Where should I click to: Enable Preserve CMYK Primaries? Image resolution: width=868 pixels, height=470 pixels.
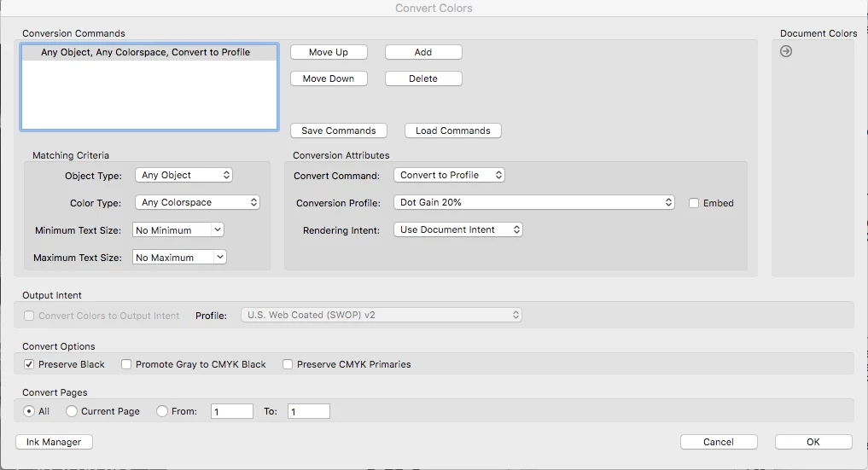288,364
